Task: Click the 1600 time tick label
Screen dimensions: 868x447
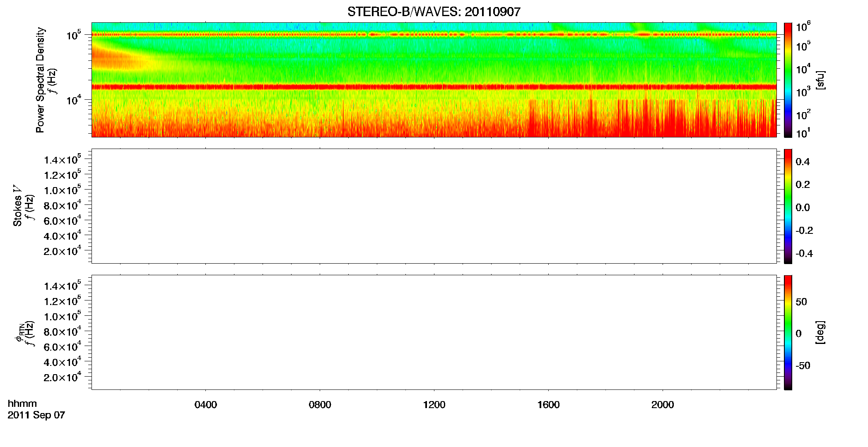Action: [x=548, y=404]
